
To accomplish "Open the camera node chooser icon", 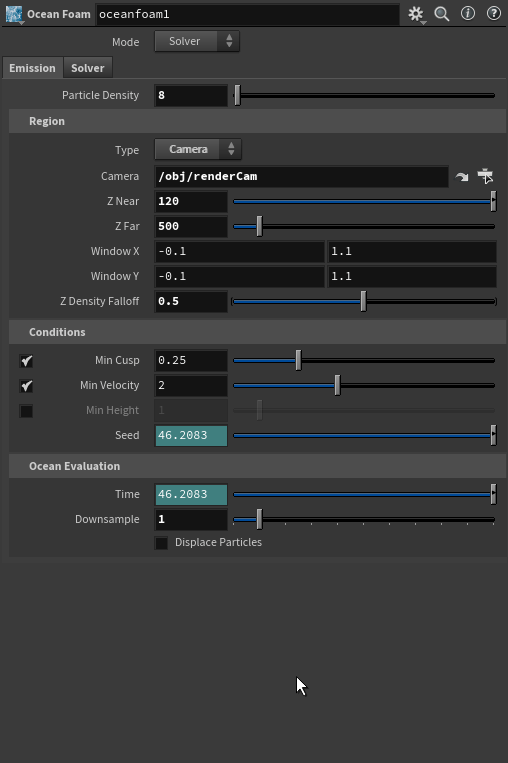I will pyautogui.click(x=485, y=176).
